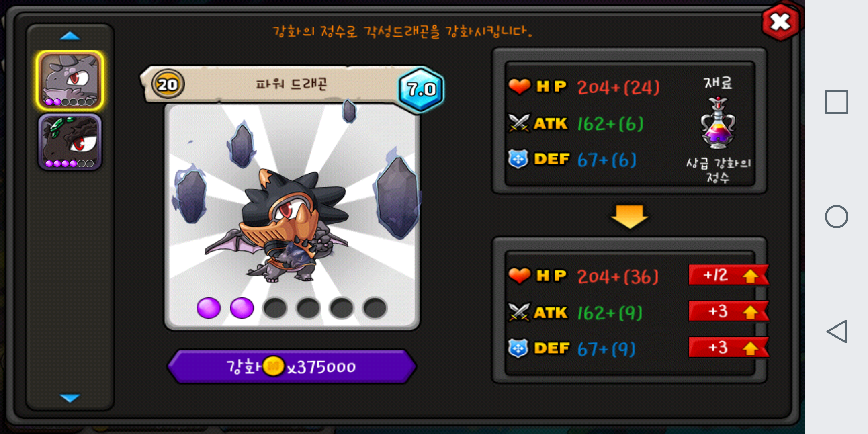Image resolution: width=868 pixels, height=434 pixels.
Task: Tap the Android recent apps square button
Action: point(837,102)
